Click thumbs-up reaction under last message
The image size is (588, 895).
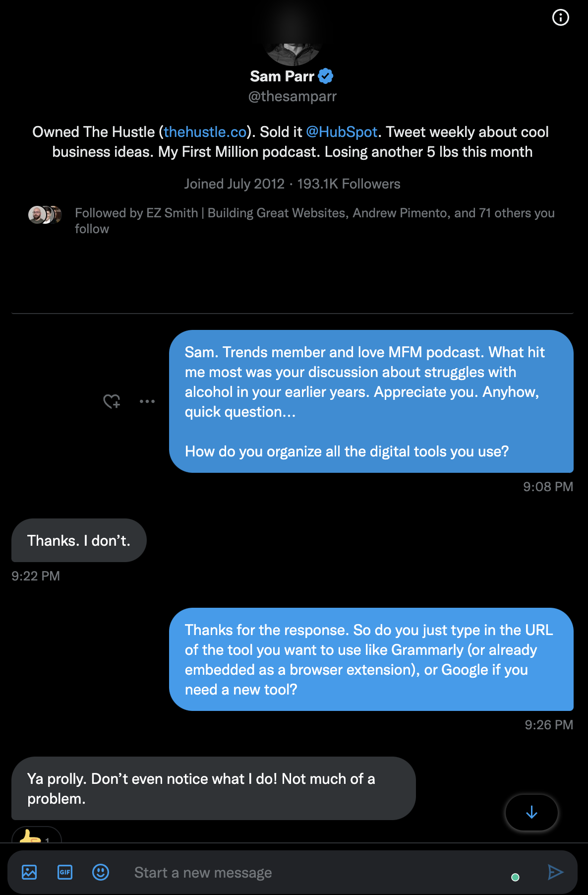click(36, 836)
